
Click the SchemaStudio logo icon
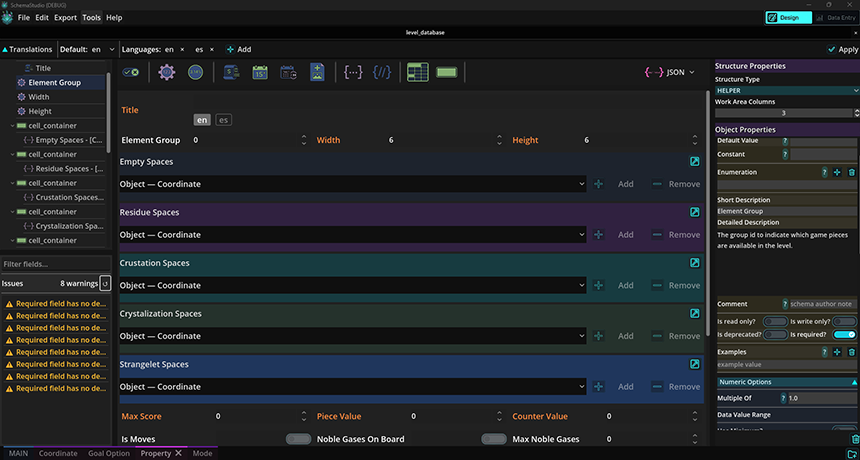tap(7, 18)
